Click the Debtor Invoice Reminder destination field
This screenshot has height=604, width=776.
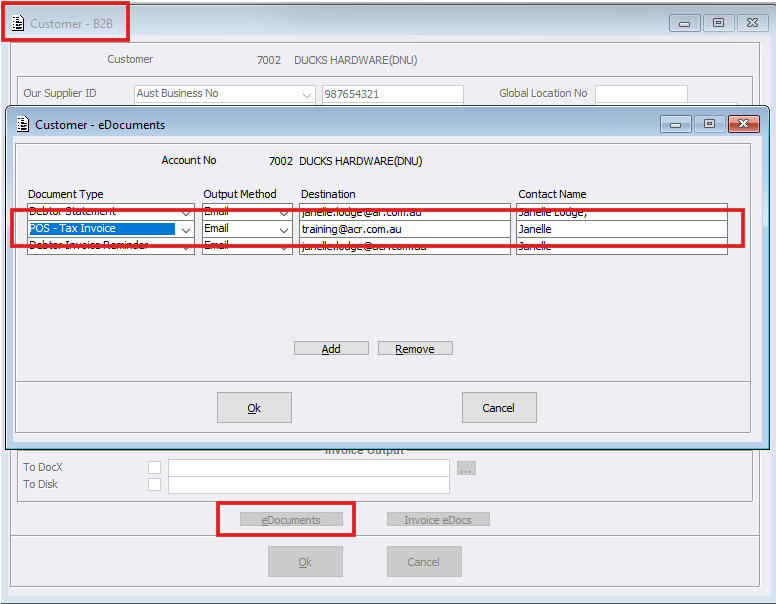coord(404,246)
